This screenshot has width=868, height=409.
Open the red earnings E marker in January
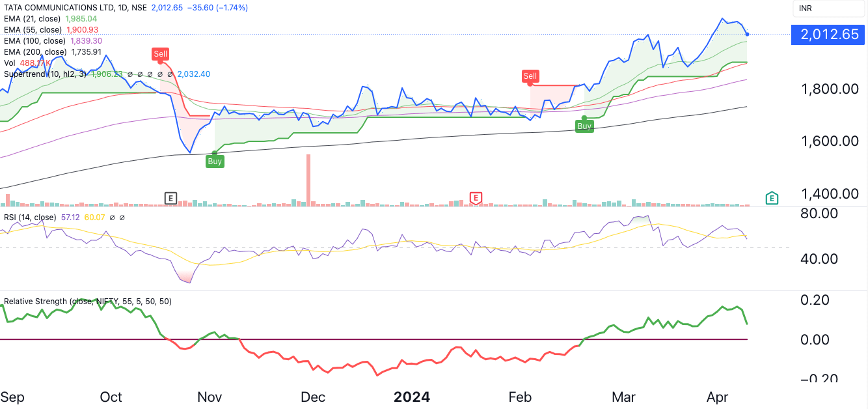[x=476, y=197]
